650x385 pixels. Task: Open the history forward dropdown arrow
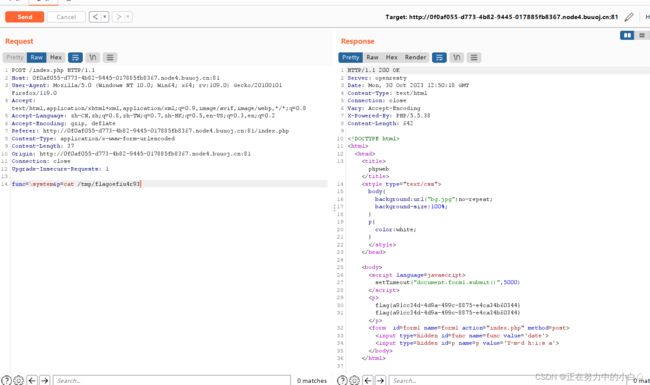click(x=128, y=17)
